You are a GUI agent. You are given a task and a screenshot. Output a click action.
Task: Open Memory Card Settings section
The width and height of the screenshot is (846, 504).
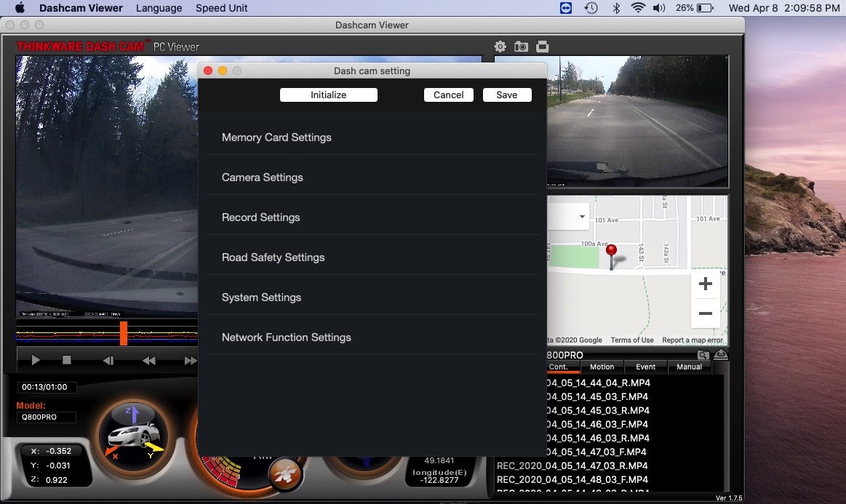[x=372, y=137]
